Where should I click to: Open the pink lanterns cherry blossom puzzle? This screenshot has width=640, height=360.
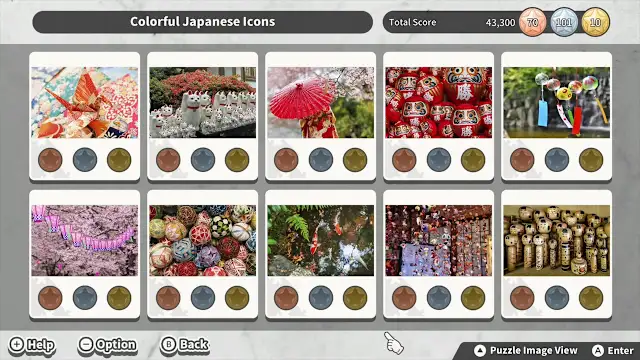click(84, 240)
